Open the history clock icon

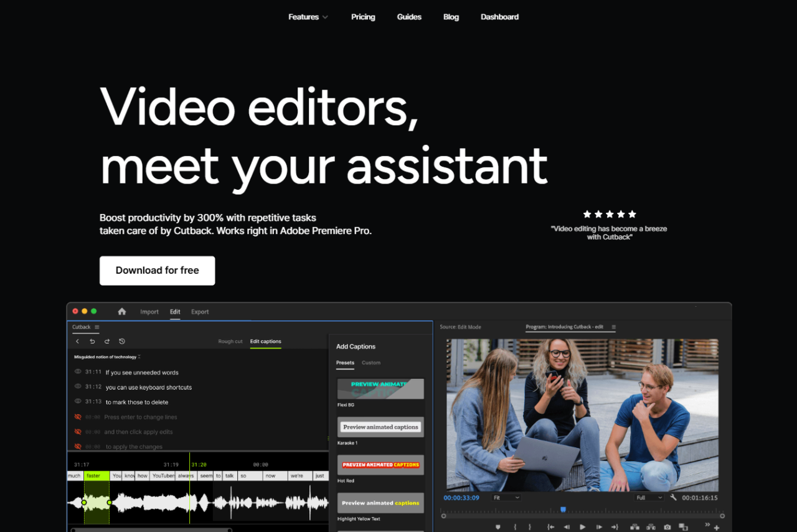click(x=122, y=342)
